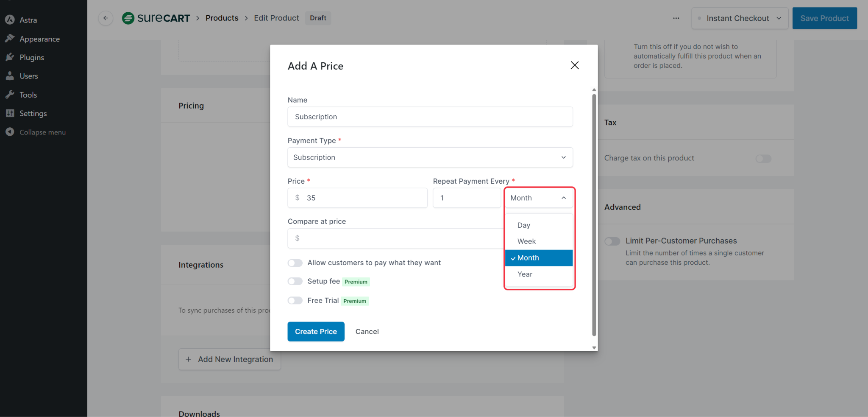Click the Plugins plug icon
The height and width of the screenshot is (417, 868).
pos(10,57)
